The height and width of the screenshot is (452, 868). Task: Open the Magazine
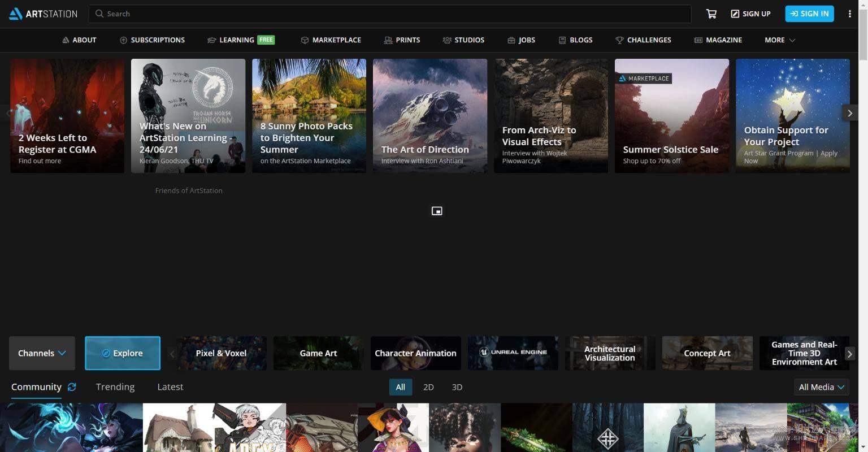pyautogui.click(x=718, y=40)
